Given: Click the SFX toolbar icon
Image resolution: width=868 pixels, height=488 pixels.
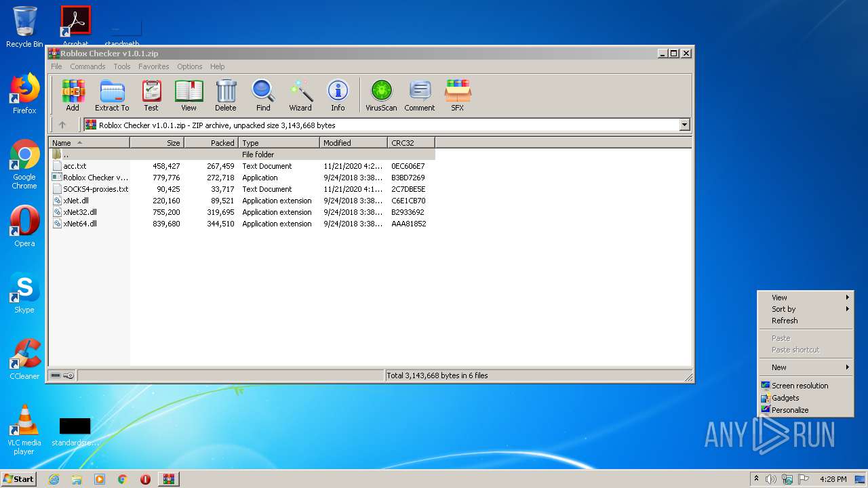Looking at the screenshot, I should click(458, 96).
